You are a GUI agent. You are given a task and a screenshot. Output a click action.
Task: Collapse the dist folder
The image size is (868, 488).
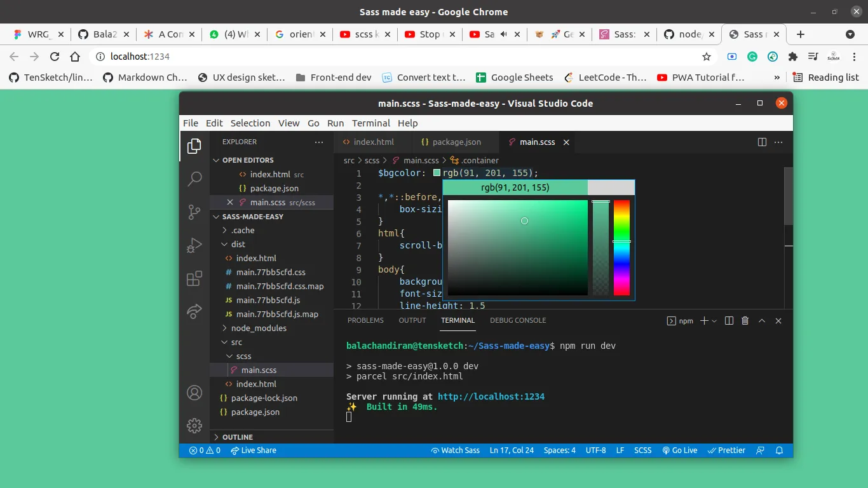(x=238, y=244)
